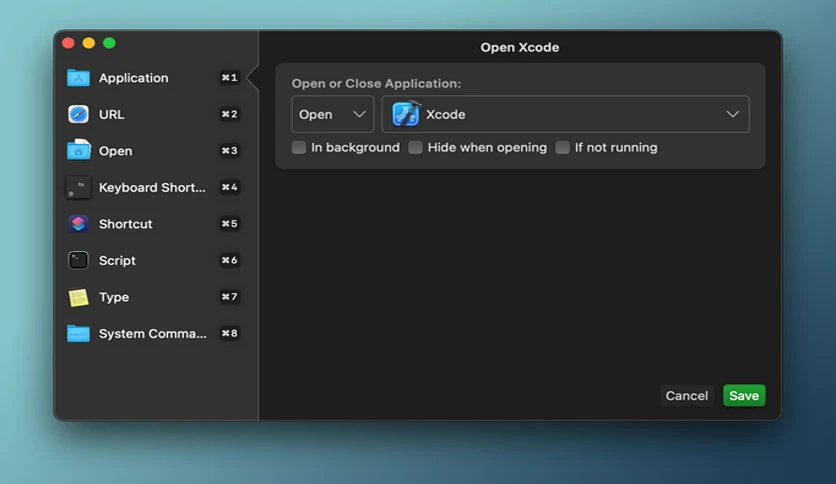Click the ⌘2 shortcut badge
Image resolution: width=836 pixels, height=484 pixels.
[230, 114]
